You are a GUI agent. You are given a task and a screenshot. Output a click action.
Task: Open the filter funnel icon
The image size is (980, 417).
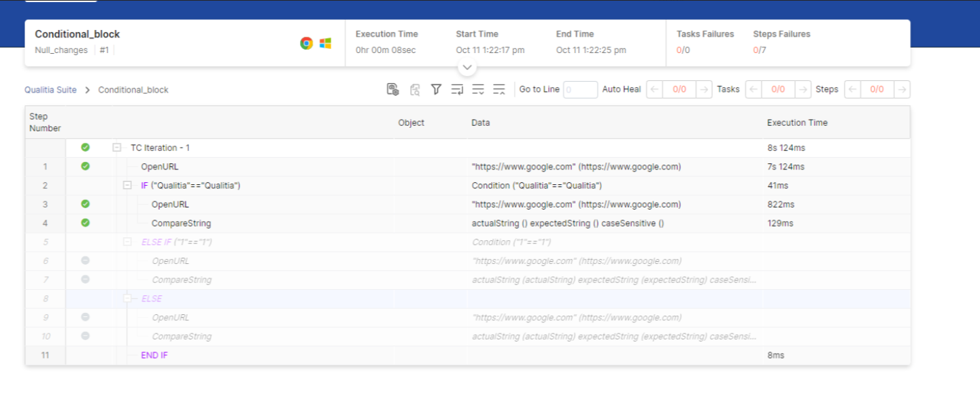click(x=436, y=89)
